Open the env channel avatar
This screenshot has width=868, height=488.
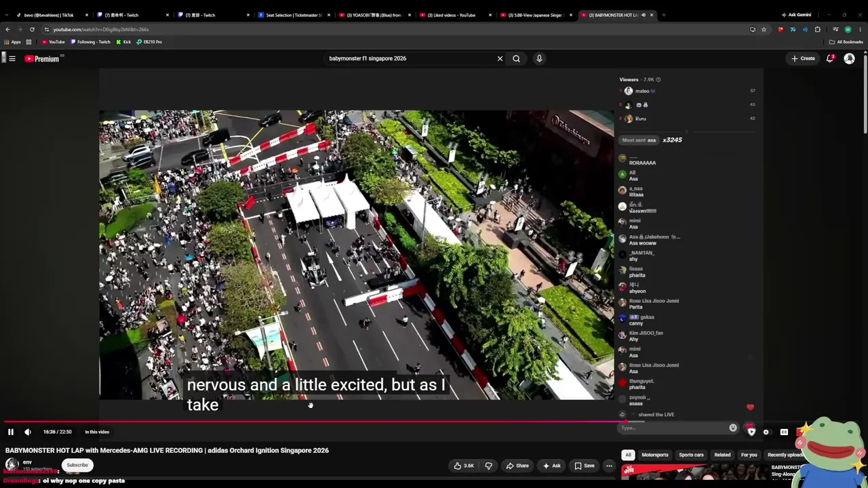(12, 464)
